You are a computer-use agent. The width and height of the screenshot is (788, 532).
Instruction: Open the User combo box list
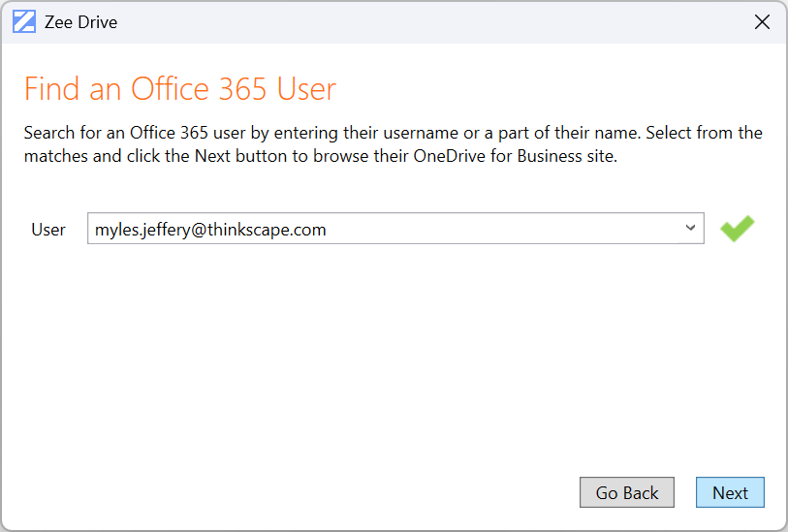(690, 229)
